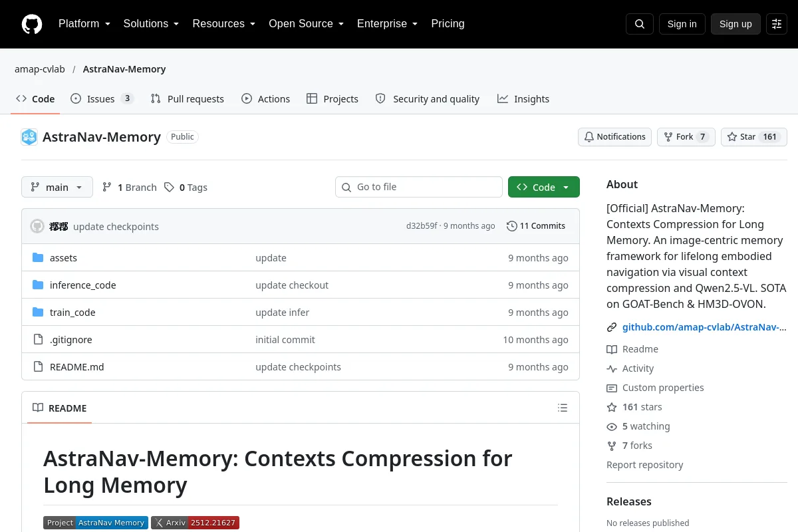
Task: Click the README.md file icon
Action: point(38,367)
